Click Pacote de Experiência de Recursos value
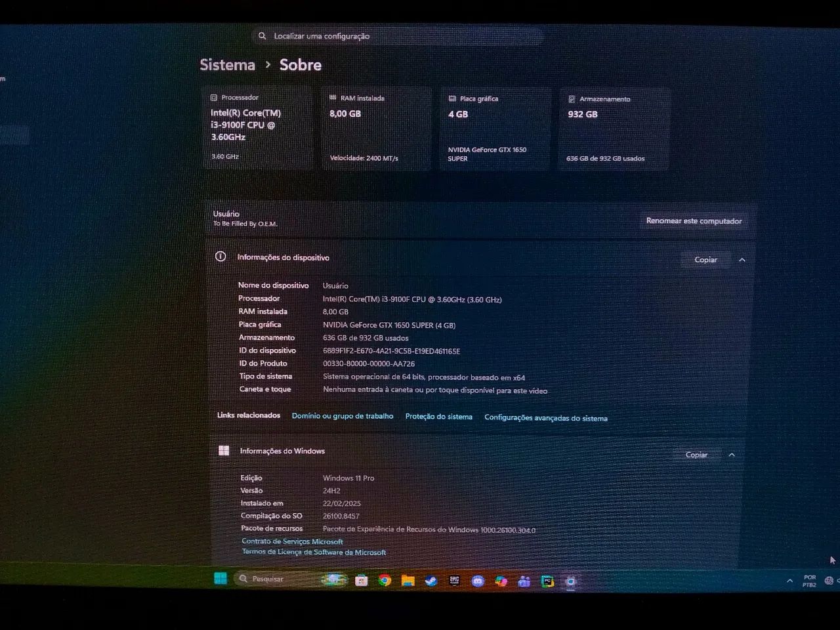Screen dimensions: 840x630 429,530
